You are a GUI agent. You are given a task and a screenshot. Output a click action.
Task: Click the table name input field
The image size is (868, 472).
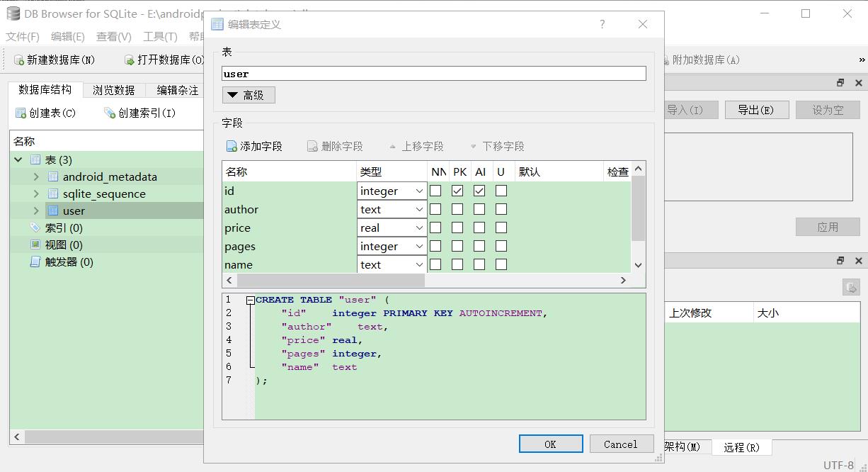pyautogui.click(x=434, y=74)
